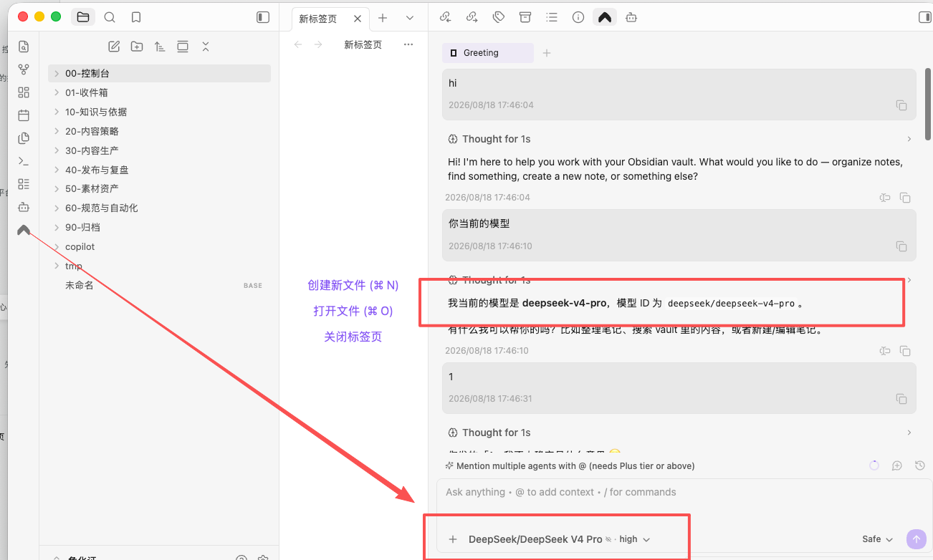The width and height of the screenshot is (933, 560).
Task: Open the tags panel icon
Action: point(499,17)
